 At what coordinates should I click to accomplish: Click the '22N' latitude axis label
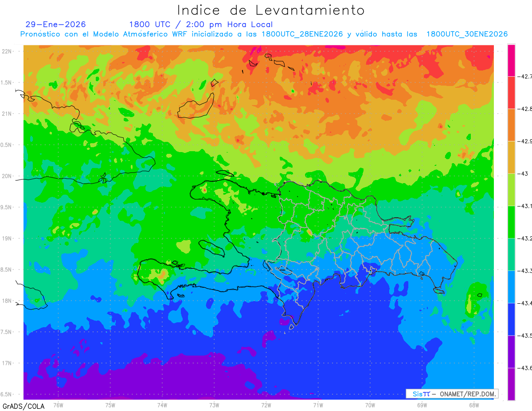pyautogui.click(x=7, y=51)
